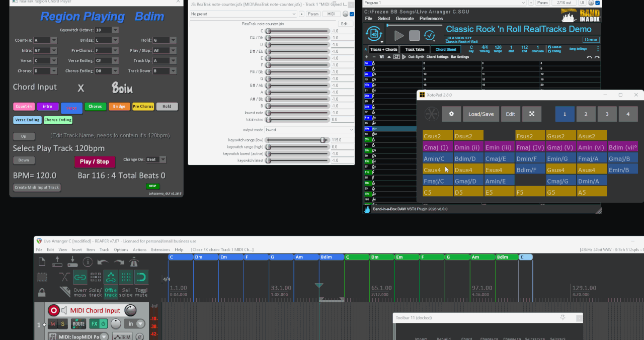
Task: Open Project settings info icon in REAPER
Action: point(88,262)
